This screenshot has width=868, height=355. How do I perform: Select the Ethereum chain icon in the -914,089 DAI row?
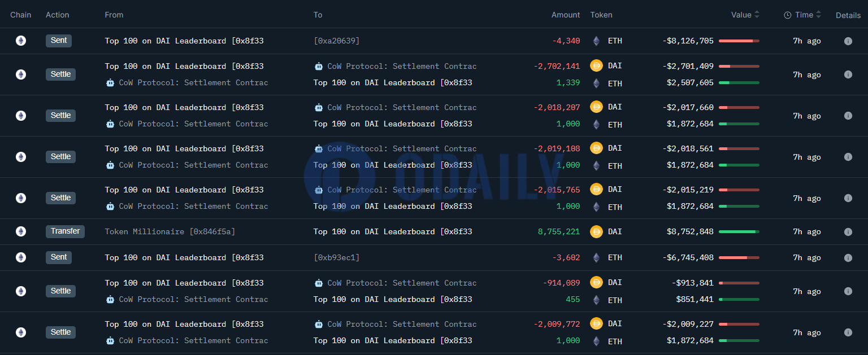(21, 291)
